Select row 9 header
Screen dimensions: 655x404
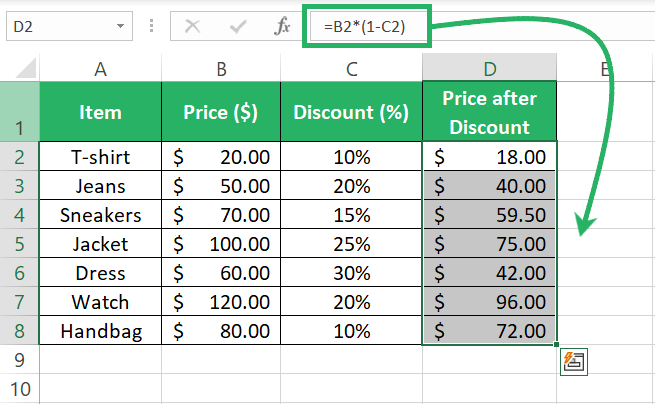coord(20,359)
